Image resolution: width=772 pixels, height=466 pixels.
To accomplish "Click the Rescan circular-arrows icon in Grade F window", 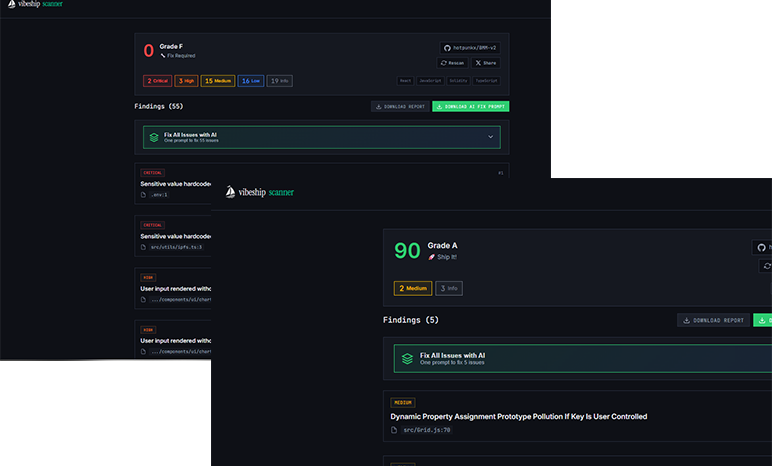I will 444,63.
